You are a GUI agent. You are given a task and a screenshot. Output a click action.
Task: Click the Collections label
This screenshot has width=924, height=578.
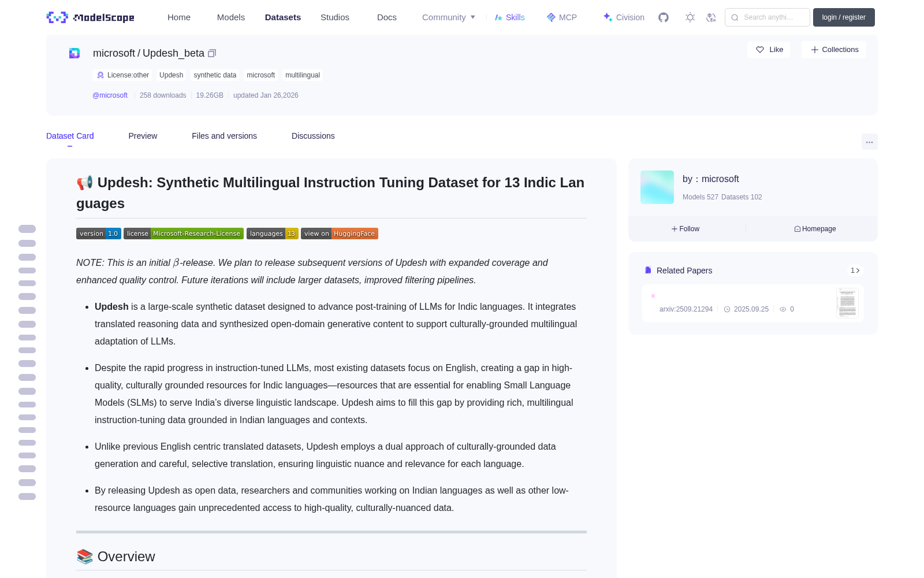[840, 50]
